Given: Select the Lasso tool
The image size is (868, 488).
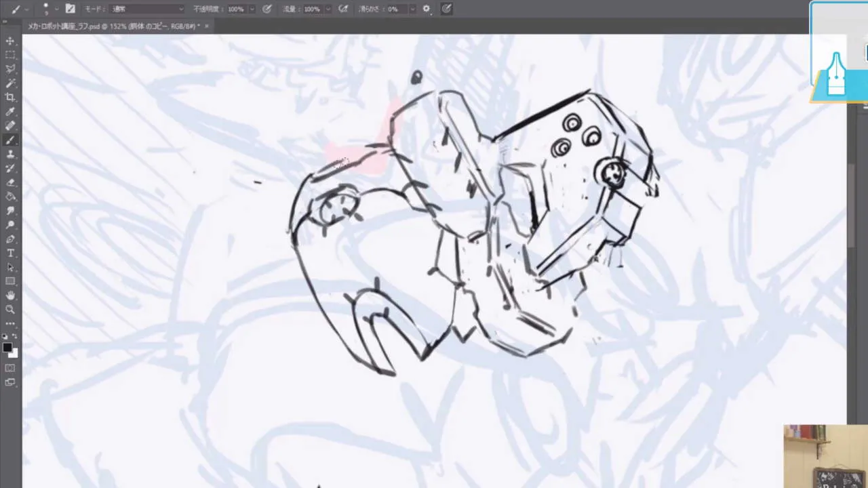Looking at the screenshot, I should pyautogui.click(x=10, y=68).
